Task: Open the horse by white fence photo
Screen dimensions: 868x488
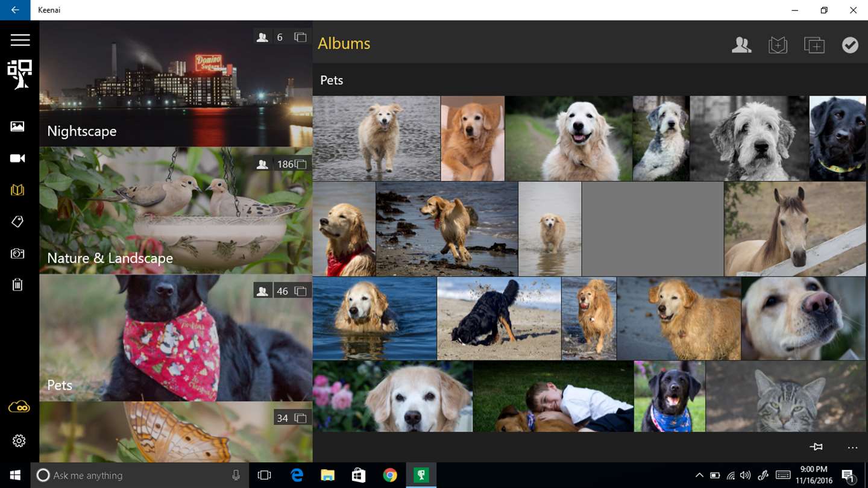Action: 795,229
